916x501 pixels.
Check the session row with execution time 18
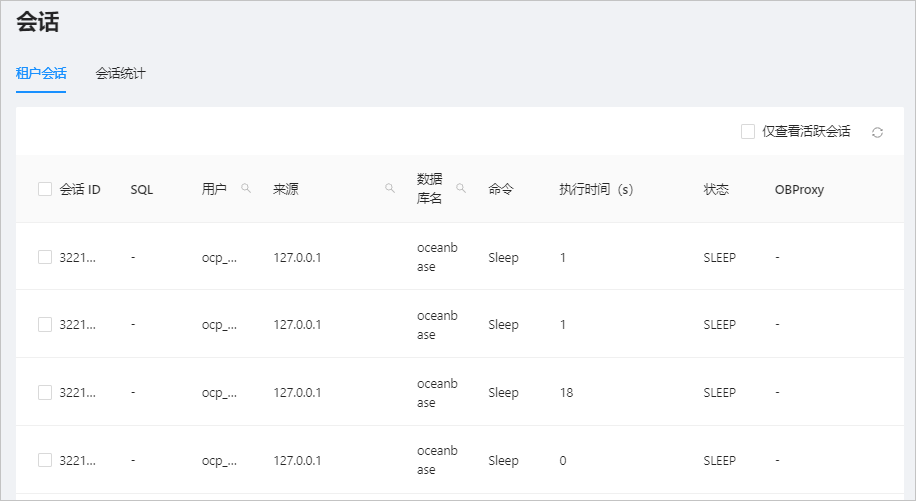click(x=45, y=392)
